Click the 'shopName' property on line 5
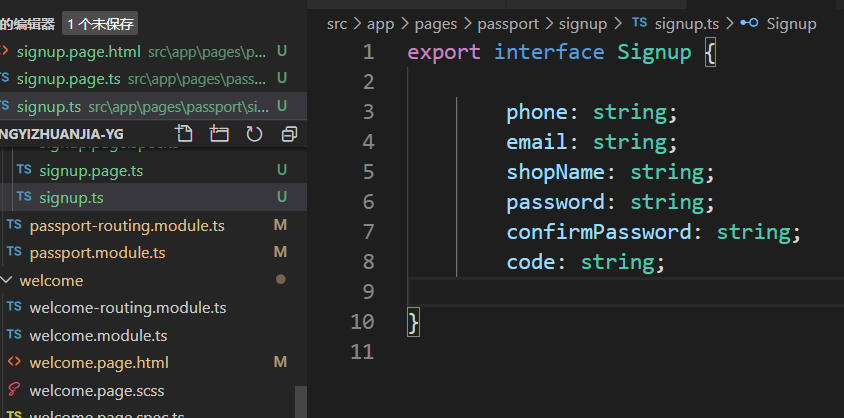 point(556,172)
